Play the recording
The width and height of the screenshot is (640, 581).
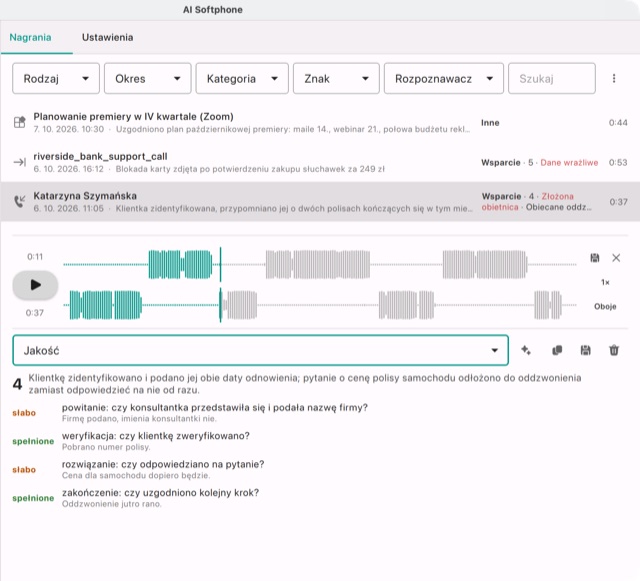tap(36, 285)
